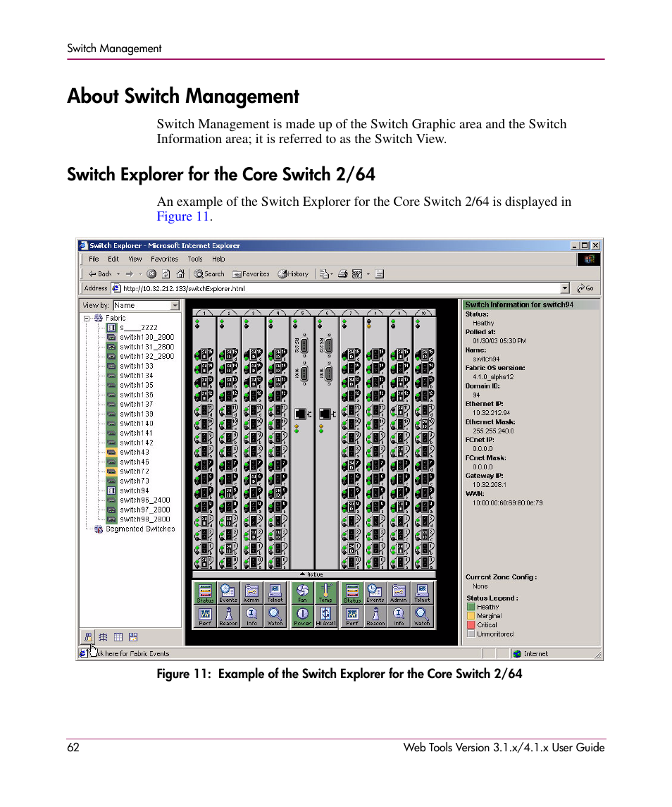Click Info button in the left switch panel
This screenshot has width=672, height=807.
pos(251,616)
